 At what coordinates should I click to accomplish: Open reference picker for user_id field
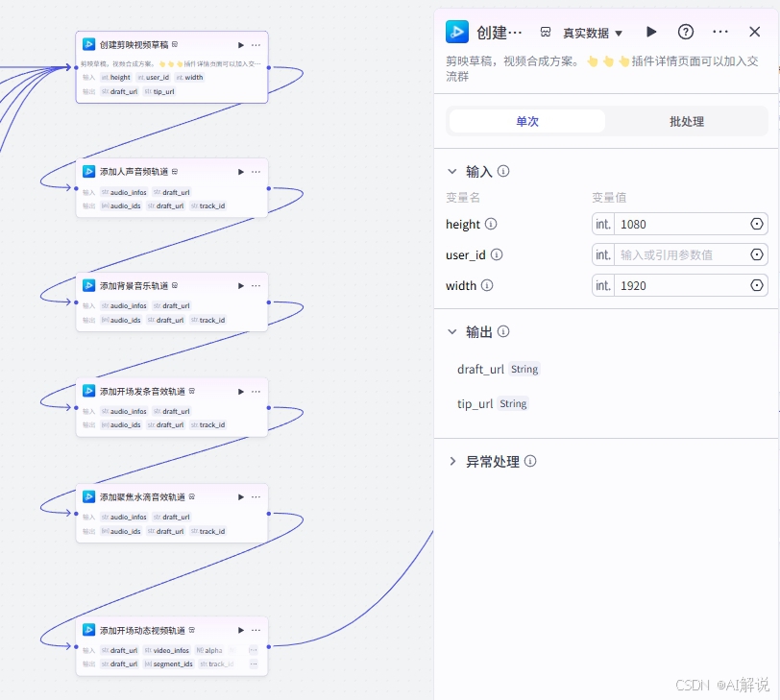pyautogui.click(x=757, y=255)
